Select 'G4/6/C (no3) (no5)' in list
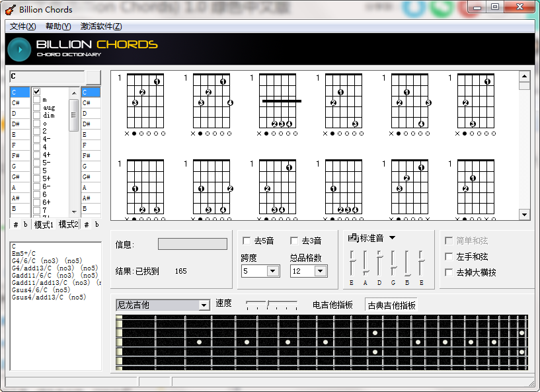Viewport: 540px width, 392px height. [x=47, y=260]
